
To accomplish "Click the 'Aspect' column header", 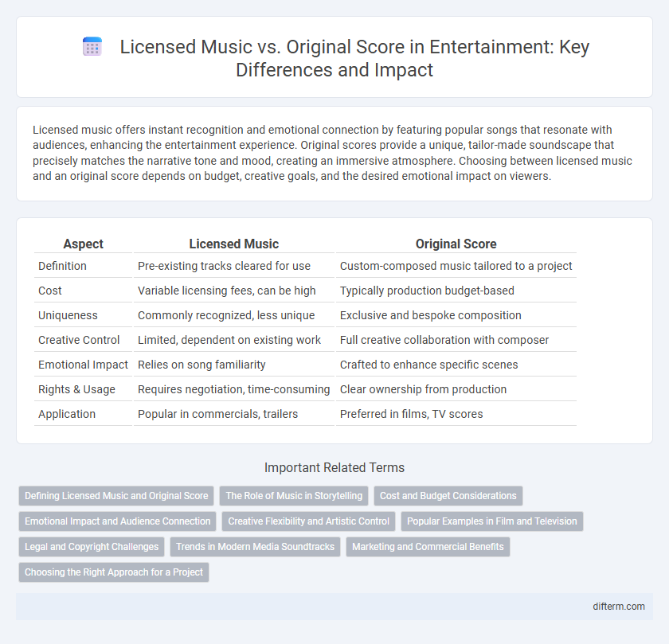I will pos(83,244).
